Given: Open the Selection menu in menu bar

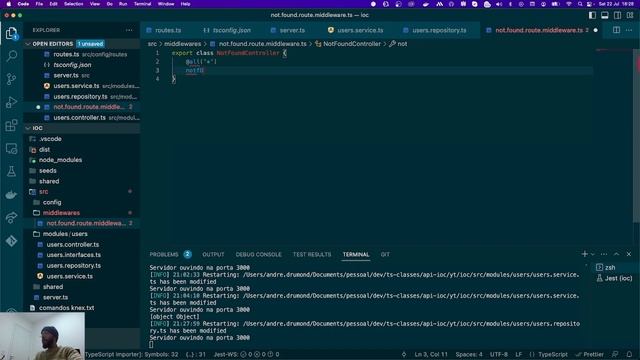Looking at the screenshot, I should point(73,4).
